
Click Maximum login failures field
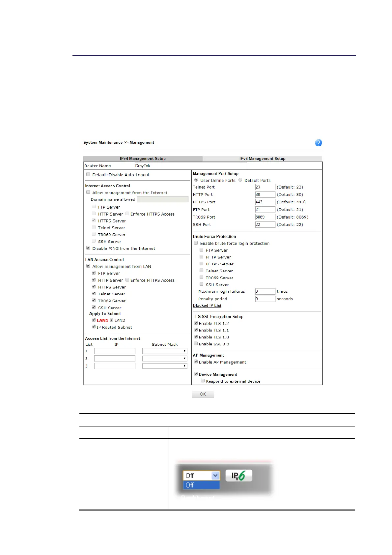pyautogui.click(x=265, y=291)
